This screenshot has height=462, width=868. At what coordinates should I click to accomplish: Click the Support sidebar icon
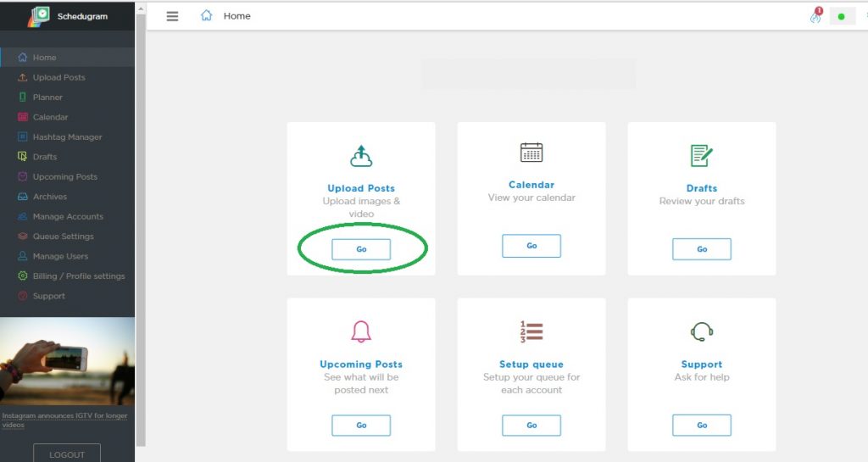pyautogui.click(x=23, y=296)
